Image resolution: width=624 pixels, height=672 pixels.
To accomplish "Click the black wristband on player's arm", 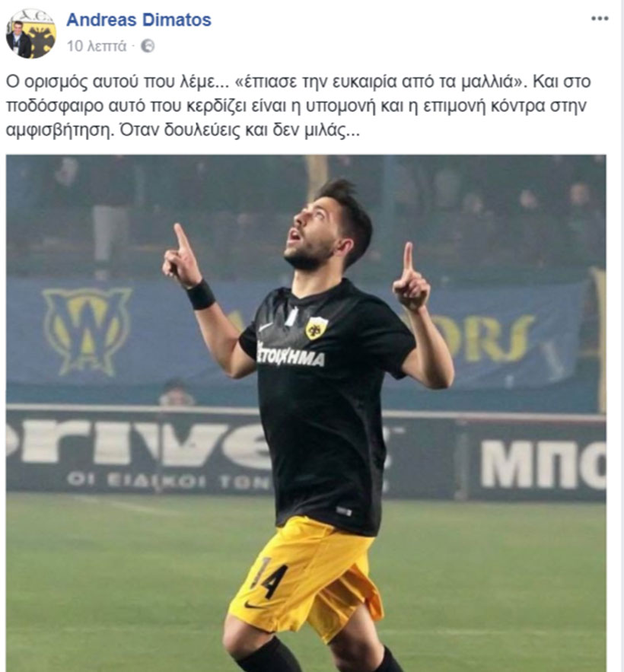I will point(200,295).
